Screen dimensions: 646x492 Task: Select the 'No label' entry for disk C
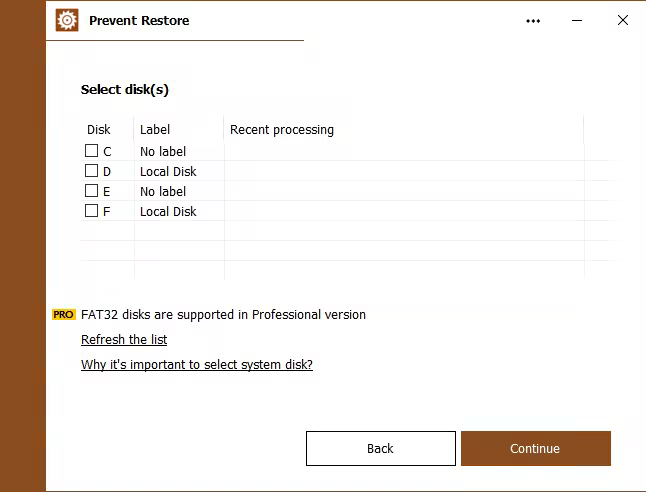[x=163, y=152]
